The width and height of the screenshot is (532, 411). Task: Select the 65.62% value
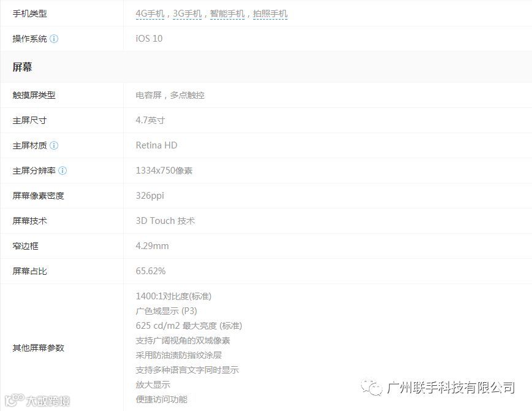tap(151, 271)
